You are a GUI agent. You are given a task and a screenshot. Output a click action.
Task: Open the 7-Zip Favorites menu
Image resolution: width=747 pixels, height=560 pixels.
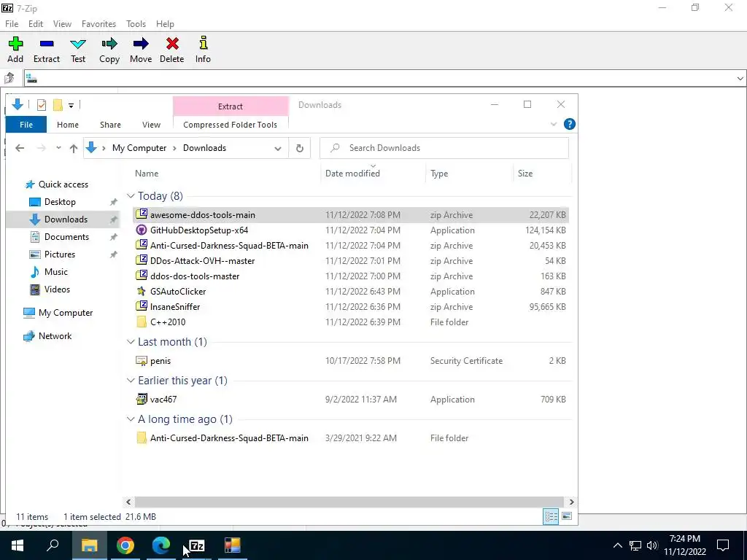coord(98,24)
